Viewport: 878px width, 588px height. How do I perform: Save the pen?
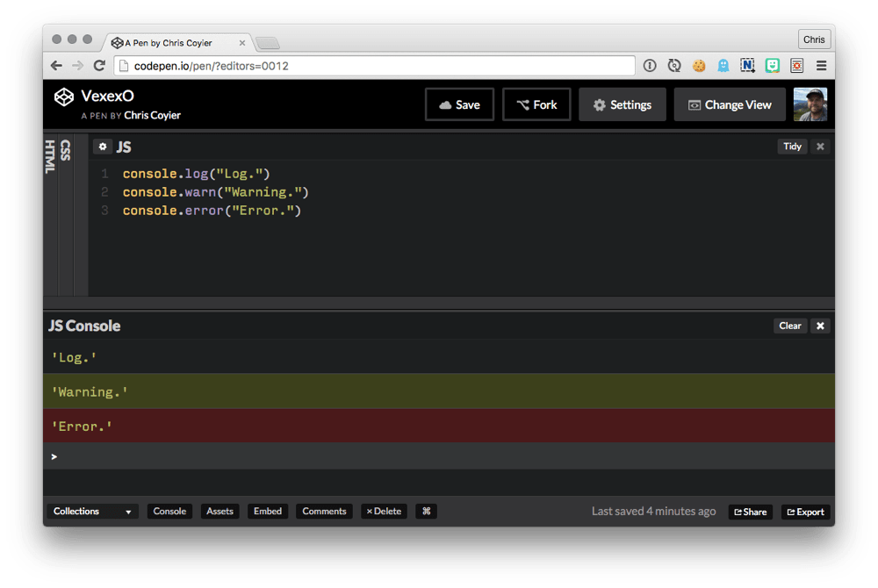pyautogui.click(x=459, y=104)
